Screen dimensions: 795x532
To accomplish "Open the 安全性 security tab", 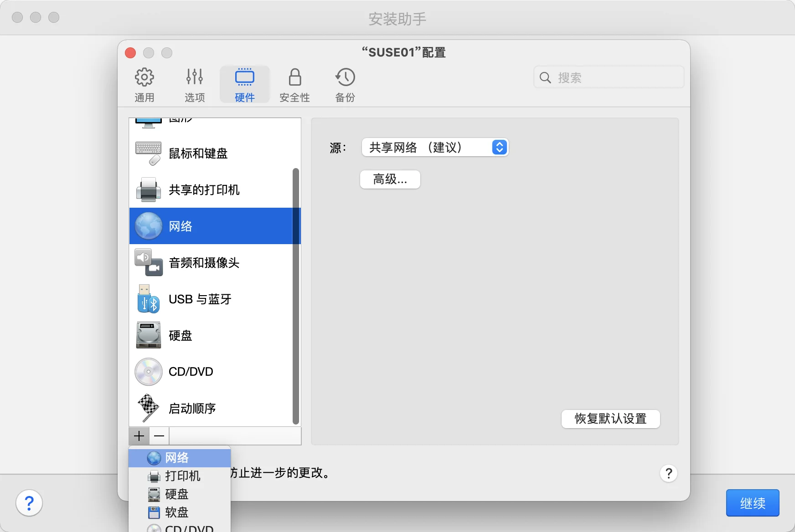I will 294,85.
